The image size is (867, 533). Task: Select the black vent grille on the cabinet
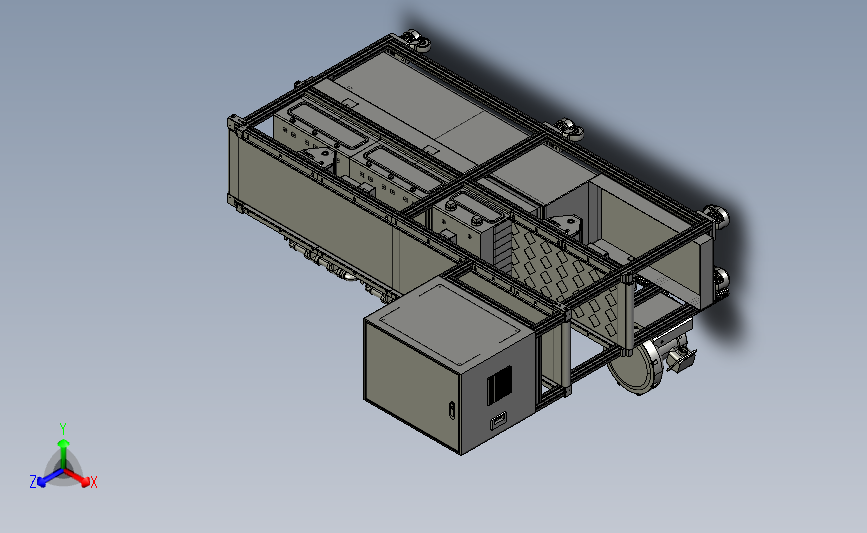(499, 385)
